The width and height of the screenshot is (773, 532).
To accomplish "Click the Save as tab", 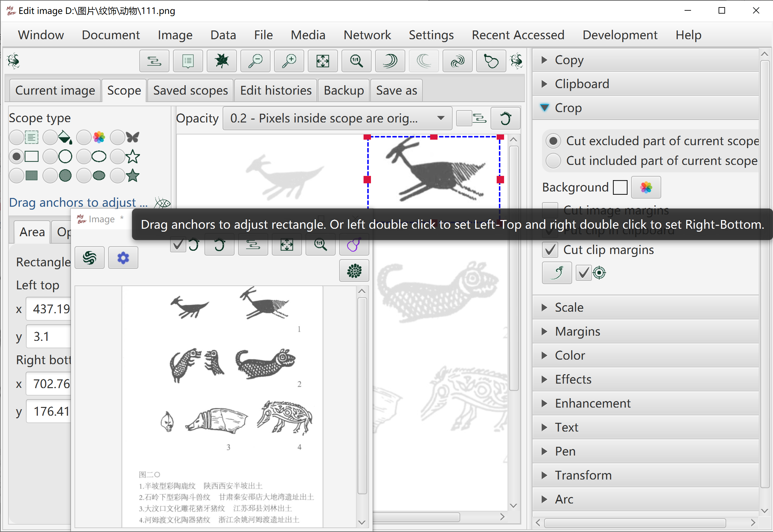I will point(396,90).
